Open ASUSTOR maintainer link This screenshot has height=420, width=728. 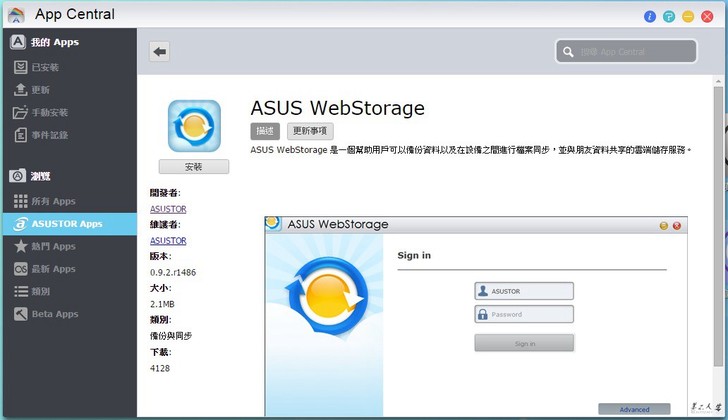[x=168, y=241]
